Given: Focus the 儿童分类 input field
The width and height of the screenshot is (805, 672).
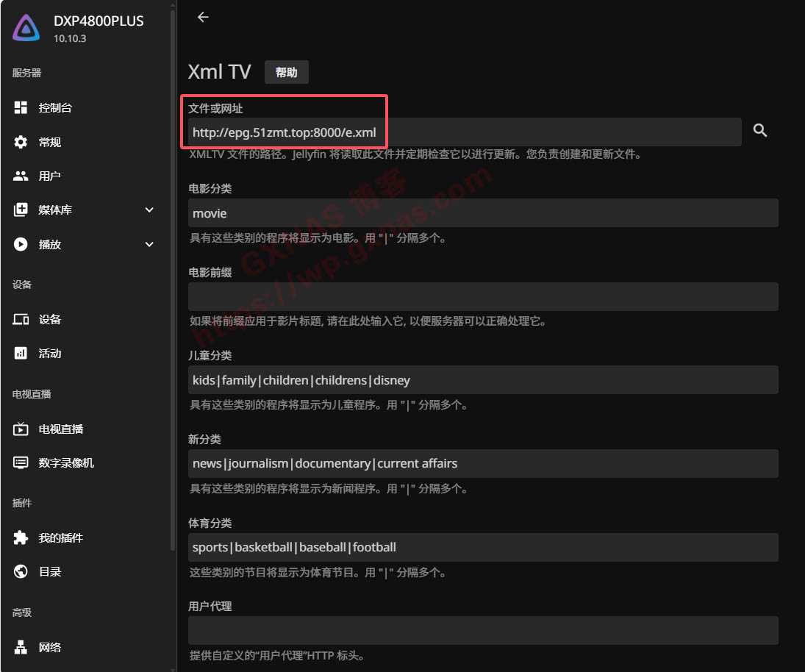Looking at the screenshot, I should [482, 380].
